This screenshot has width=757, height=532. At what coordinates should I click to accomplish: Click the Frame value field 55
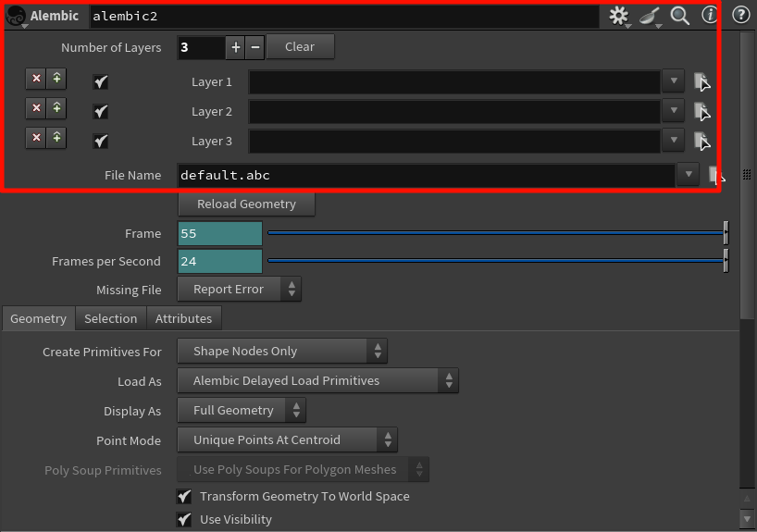tap(220, 234)
